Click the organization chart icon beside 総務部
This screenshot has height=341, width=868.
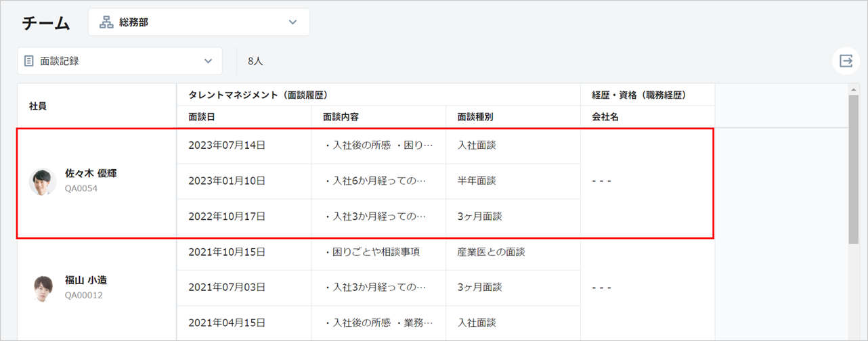(106, 22)
